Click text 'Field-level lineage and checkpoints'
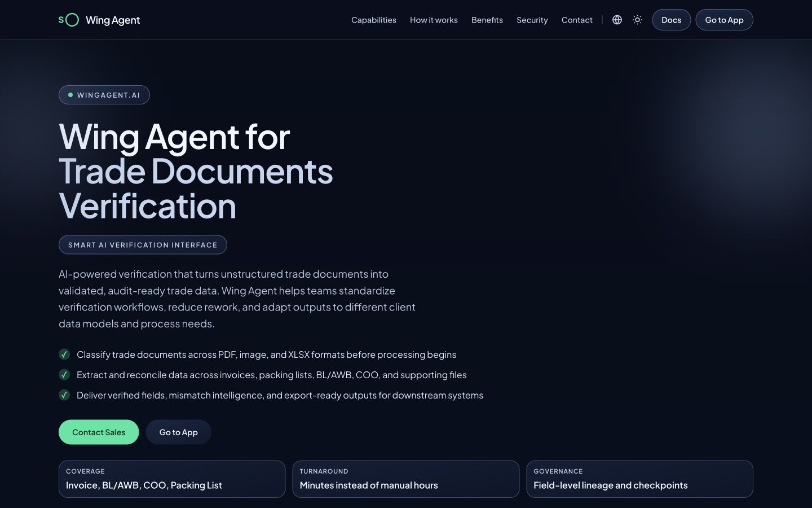 click(611, 485)
